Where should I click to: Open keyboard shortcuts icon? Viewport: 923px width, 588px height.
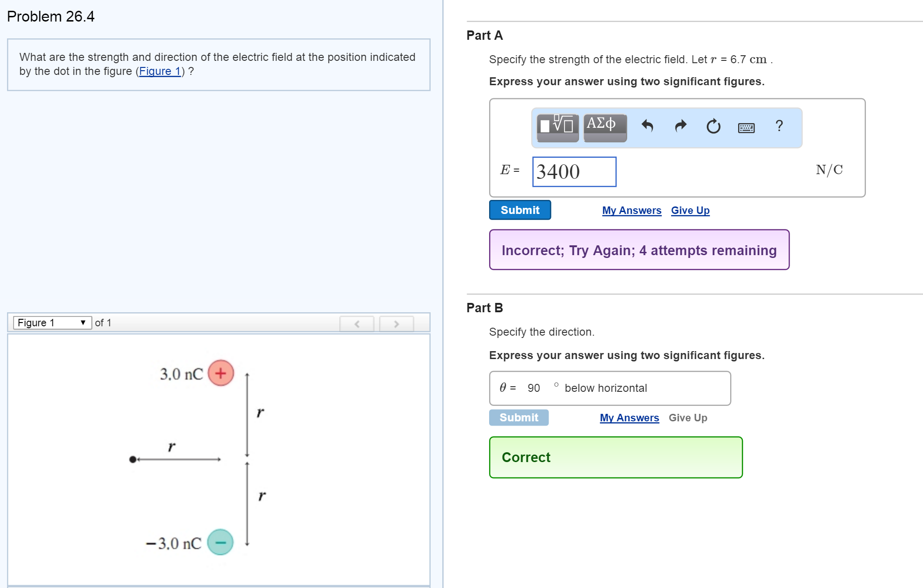tap(746, 128)
